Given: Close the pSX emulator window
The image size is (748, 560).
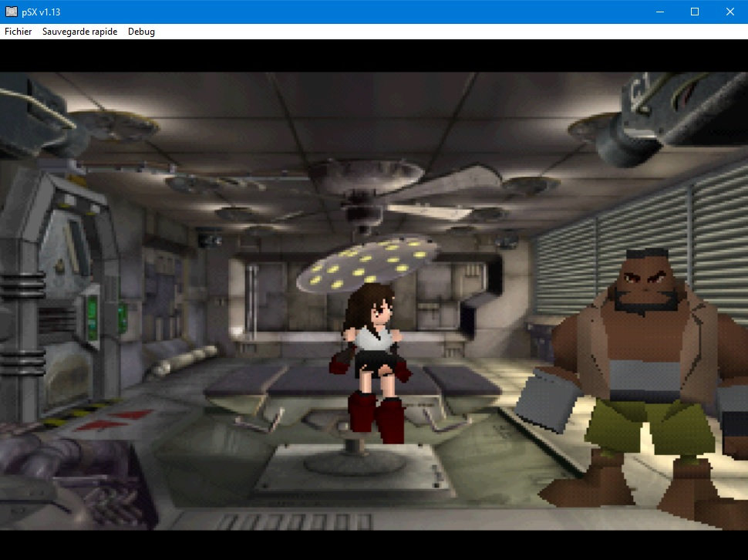Looking at the screenshot, I should [729, 12].
